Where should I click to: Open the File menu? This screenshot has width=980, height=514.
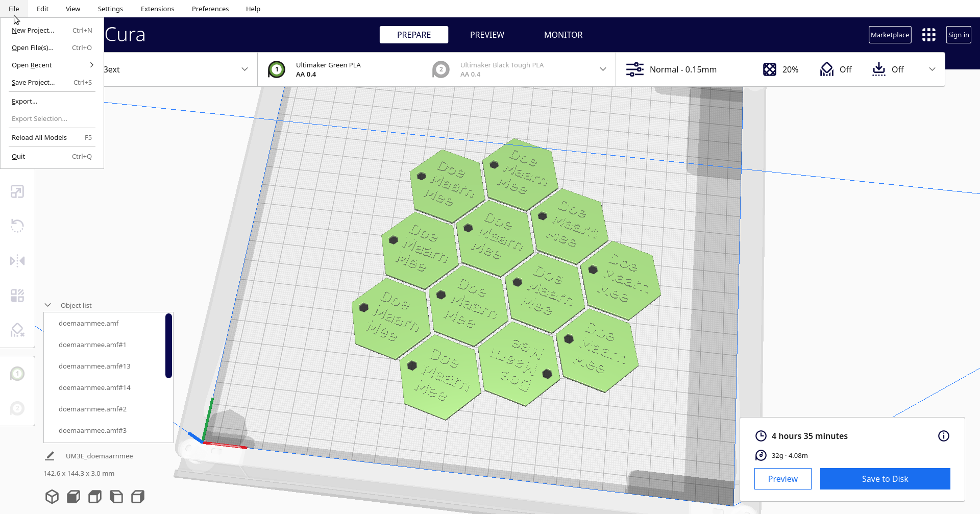coord(14,9)
